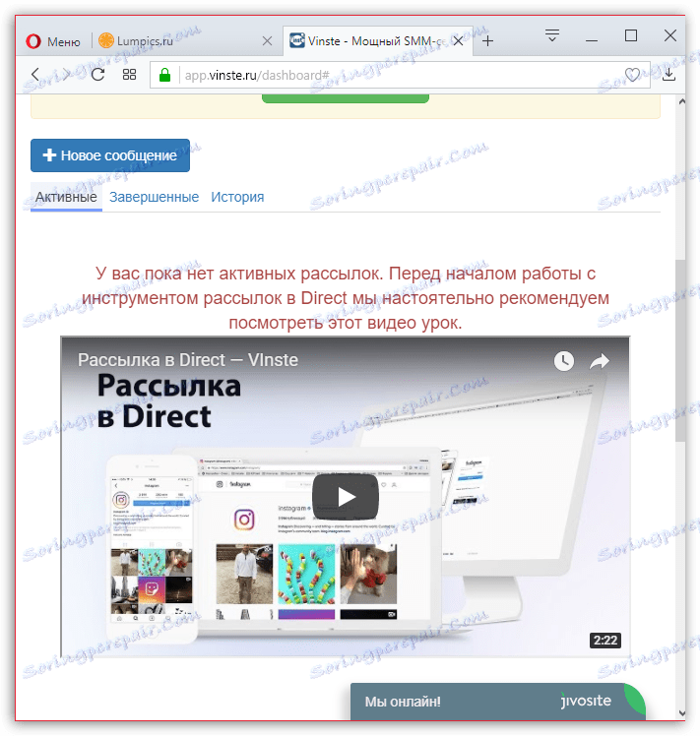
Task: Reload the current page
Action: pyautogui.click(x=97, y=74)
